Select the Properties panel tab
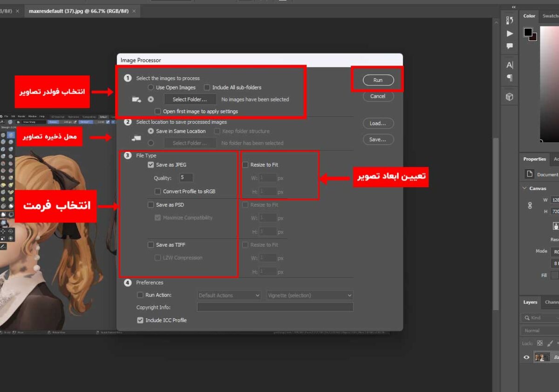Viewport: 559px width, 392px height. click(x=534, y=159)
